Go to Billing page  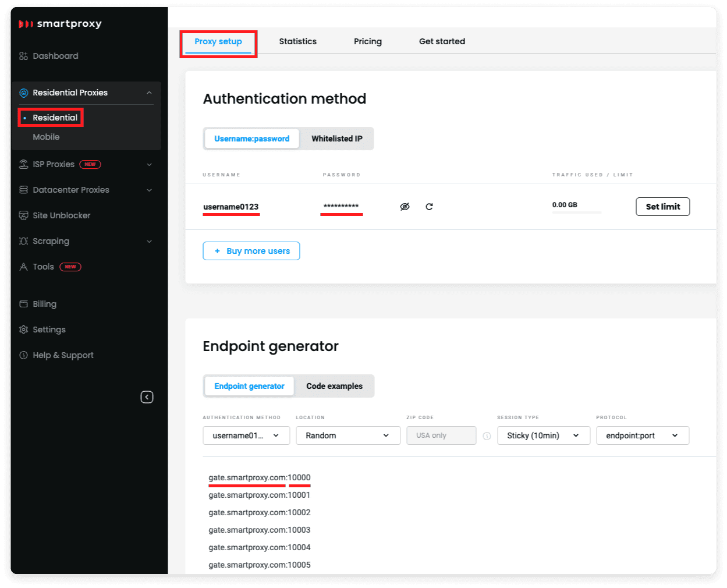click(x=44, y=304)
